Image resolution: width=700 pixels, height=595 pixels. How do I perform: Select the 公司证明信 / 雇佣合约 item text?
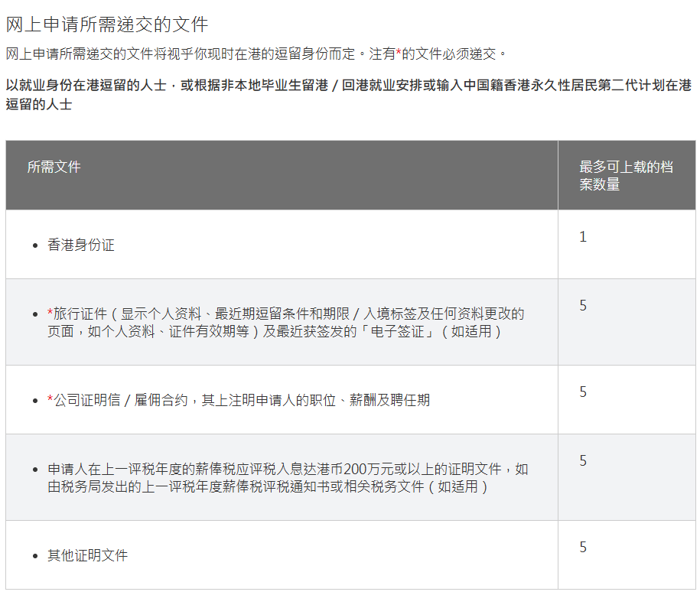pos(242,400)
